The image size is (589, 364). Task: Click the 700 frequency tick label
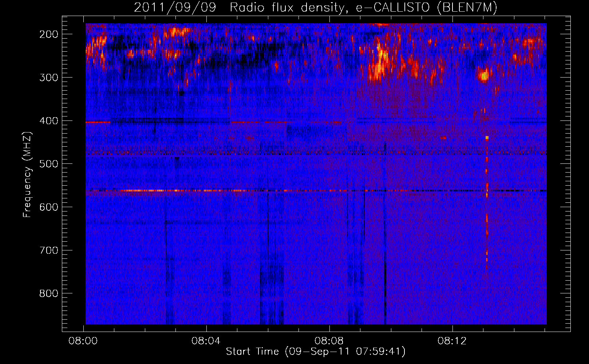point(49,250)
